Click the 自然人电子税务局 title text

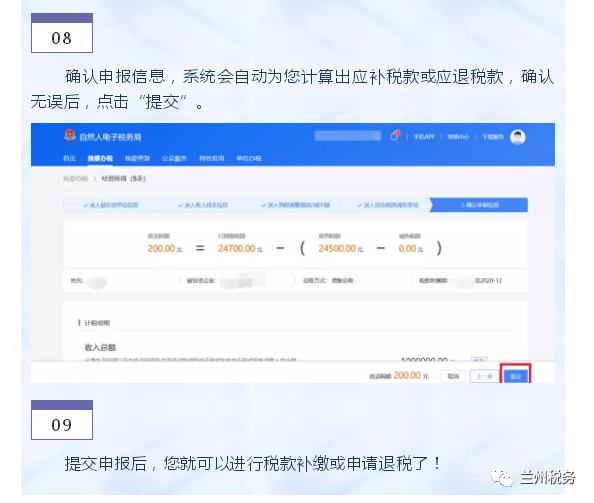[110, 137]
